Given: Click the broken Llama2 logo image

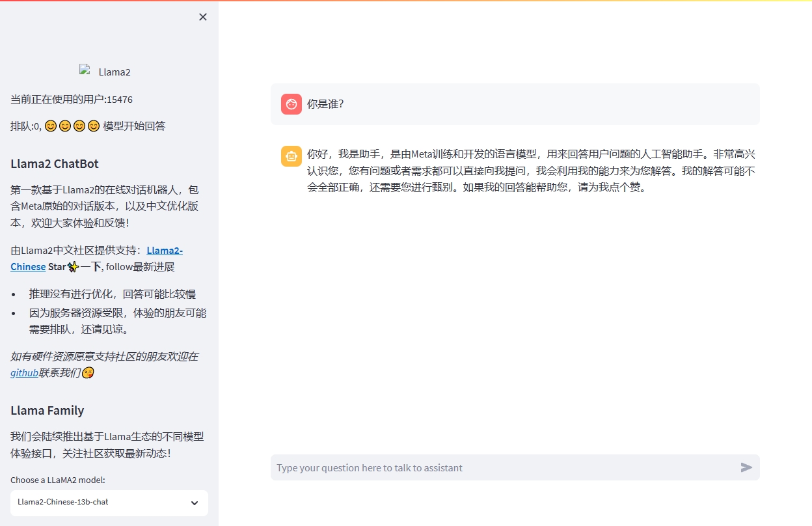Looking at the screenshot, I should click(85, 70).
